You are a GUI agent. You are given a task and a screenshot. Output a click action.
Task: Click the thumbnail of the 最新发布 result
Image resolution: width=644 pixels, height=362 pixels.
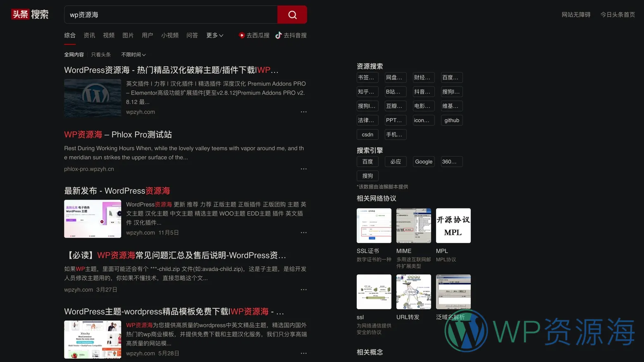93,219
